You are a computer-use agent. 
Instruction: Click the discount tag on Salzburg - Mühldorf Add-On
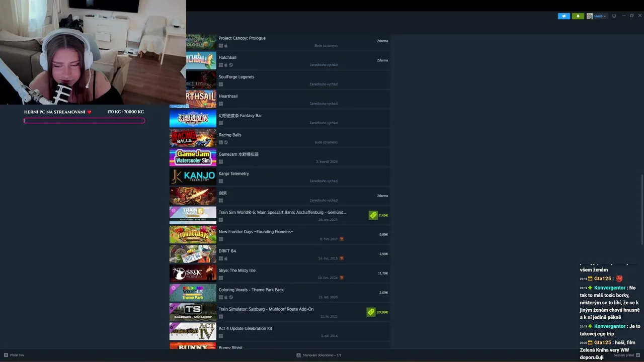371,312
